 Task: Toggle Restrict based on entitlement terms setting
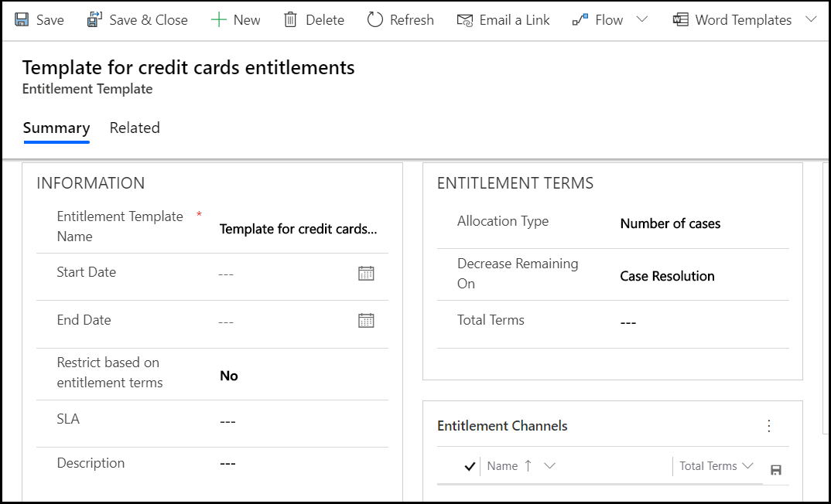[228, 376]
